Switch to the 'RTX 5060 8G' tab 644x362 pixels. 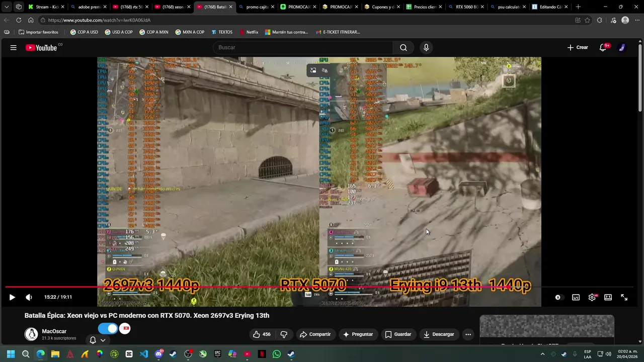coord(466,7)
